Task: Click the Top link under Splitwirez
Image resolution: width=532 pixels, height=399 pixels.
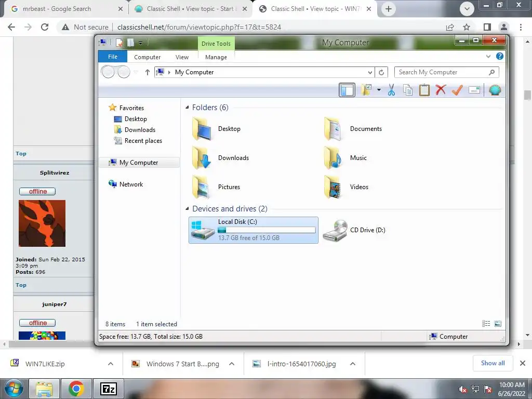Action: (21, 285)
